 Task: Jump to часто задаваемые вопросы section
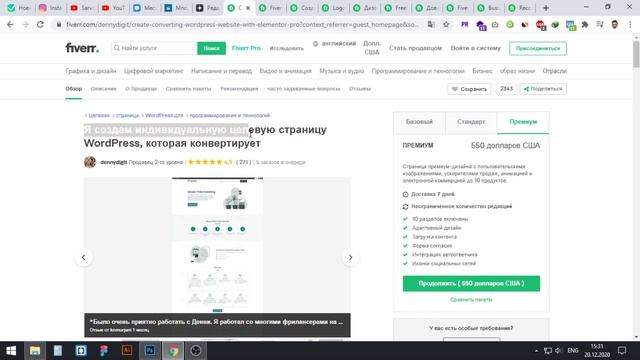[303, 89]
